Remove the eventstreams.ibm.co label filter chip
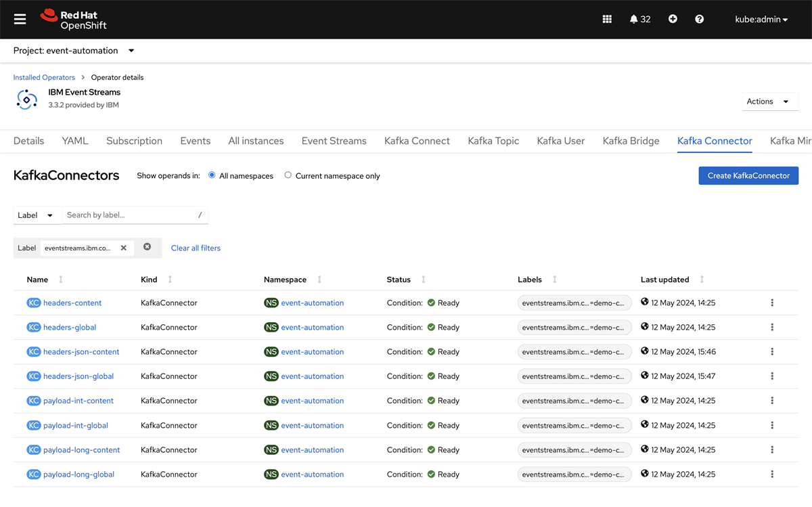The height and width of the screenshot is (507, 812). pos(124,248)
